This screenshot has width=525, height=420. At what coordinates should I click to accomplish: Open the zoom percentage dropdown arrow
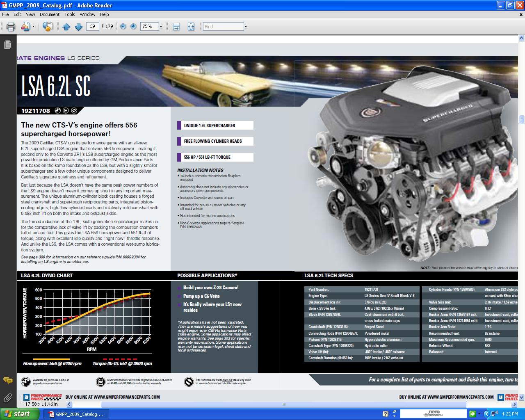coord(161,27)
